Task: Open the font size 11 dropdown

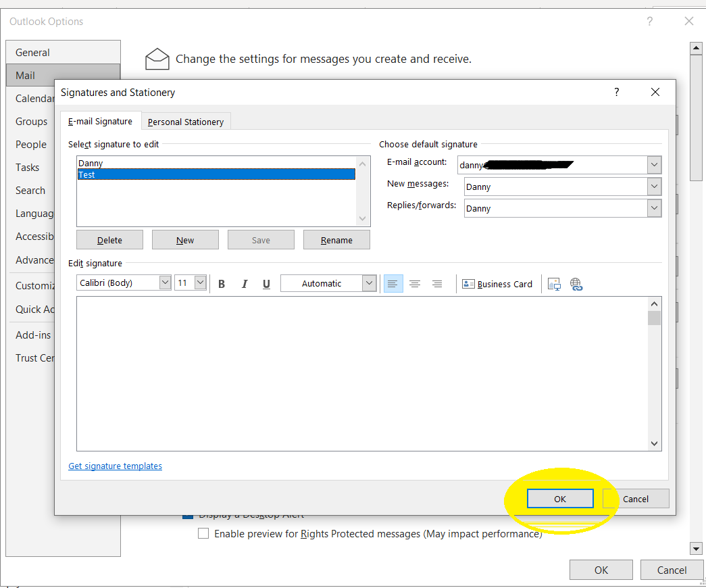Action: [x=201, y=283]
